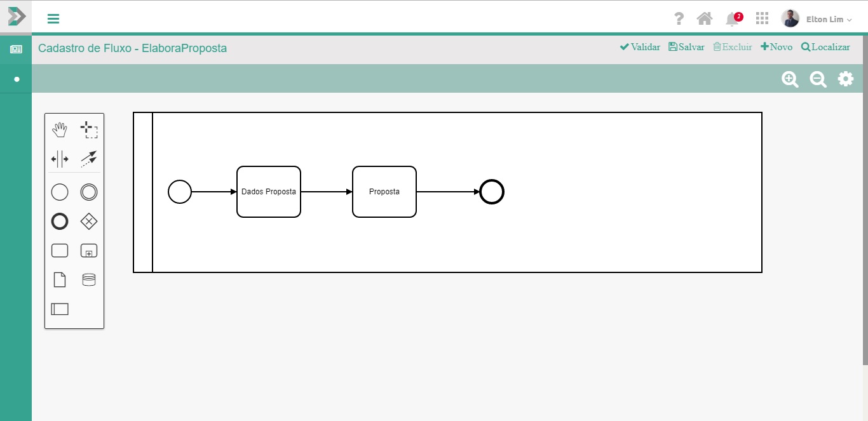Click the Validar button
This screenshot has width=868, height=421.
pos(640,47)
